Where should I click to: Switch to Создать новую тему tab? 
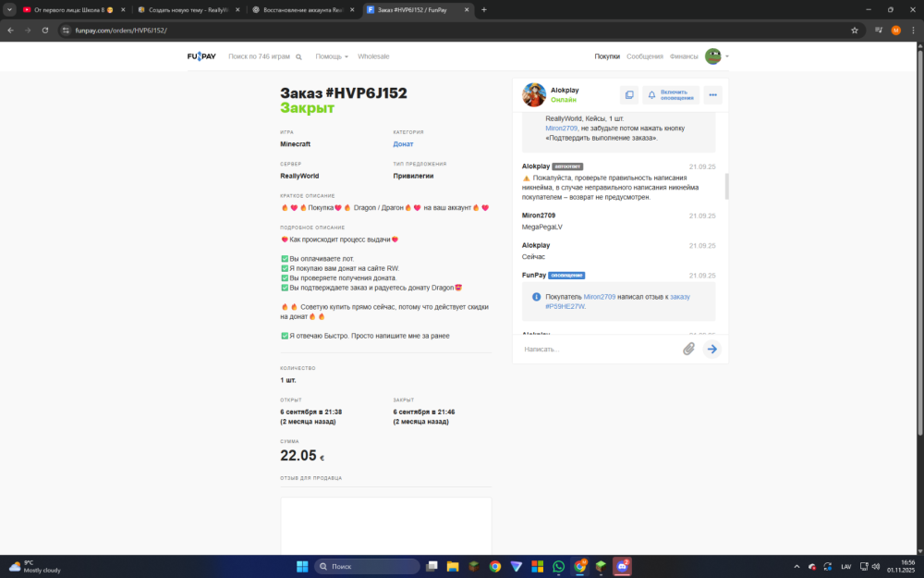coord(188,9)
